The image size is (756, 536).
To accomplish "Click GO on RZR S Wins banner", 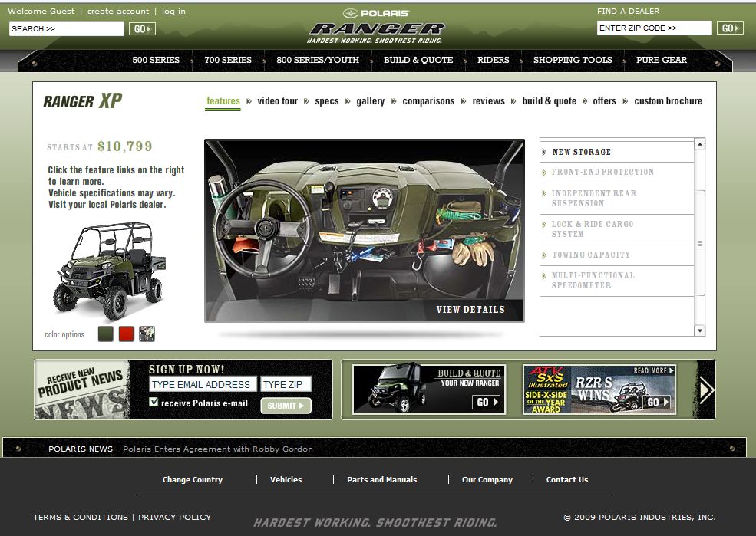I will (656, 402).
